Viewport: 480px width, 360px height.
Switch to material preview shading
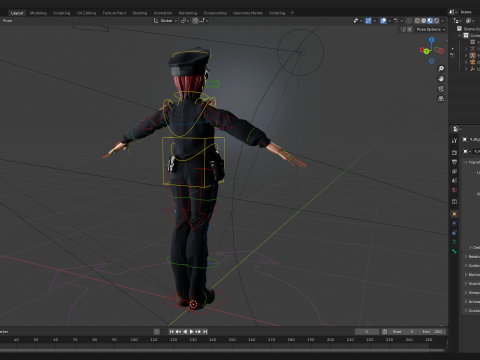tap(430, 21)
